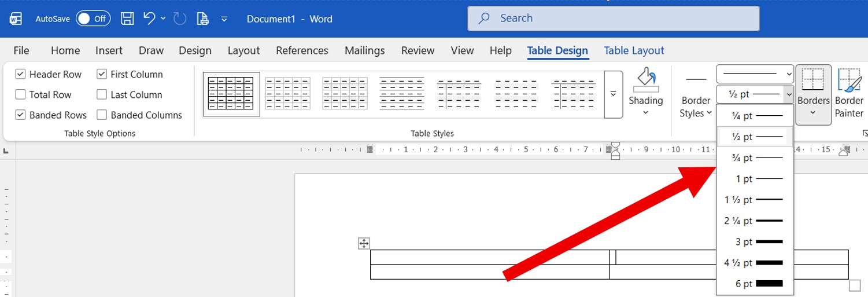868x297 pixels.
Task: Uncheck the First Column checkbox
Action: click(102, 74)
